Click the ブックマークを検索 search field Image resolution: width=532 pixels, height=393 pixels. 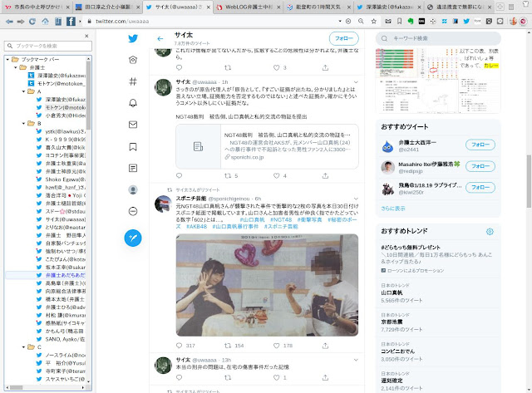pyautogui.click(x=48, y=46)
